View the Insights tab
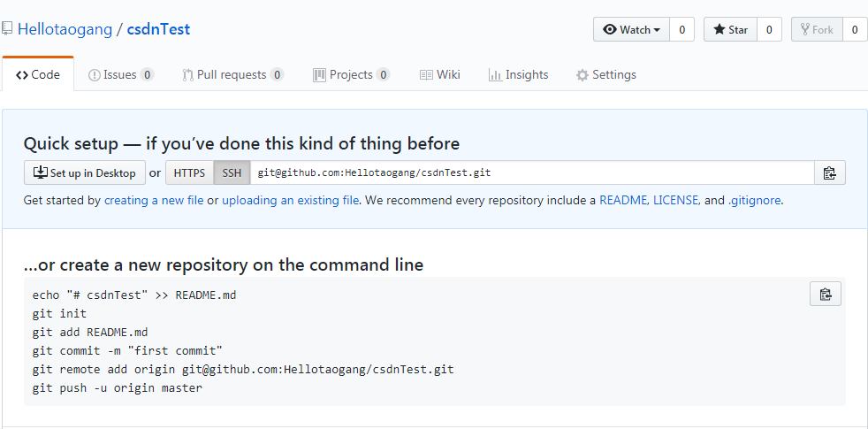The height and width of the screenshot is (429, 868). pyautogui.click(x=518, y=74)
